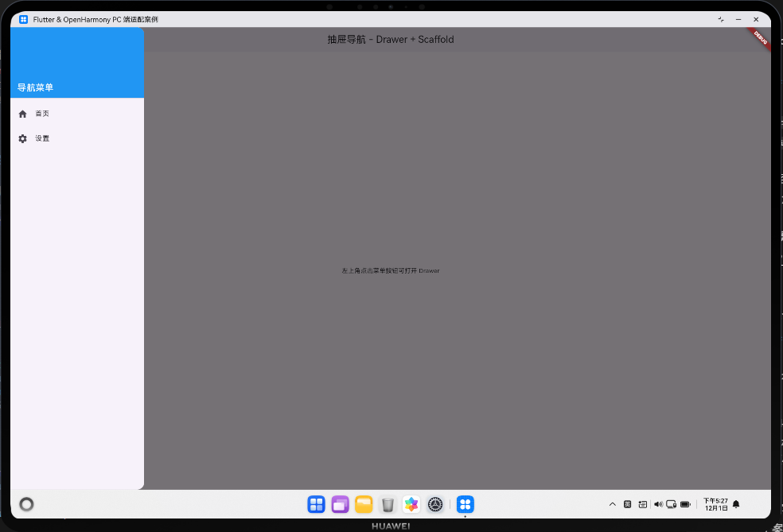Open the purple multi-window dock icon

tap(340, 504)
